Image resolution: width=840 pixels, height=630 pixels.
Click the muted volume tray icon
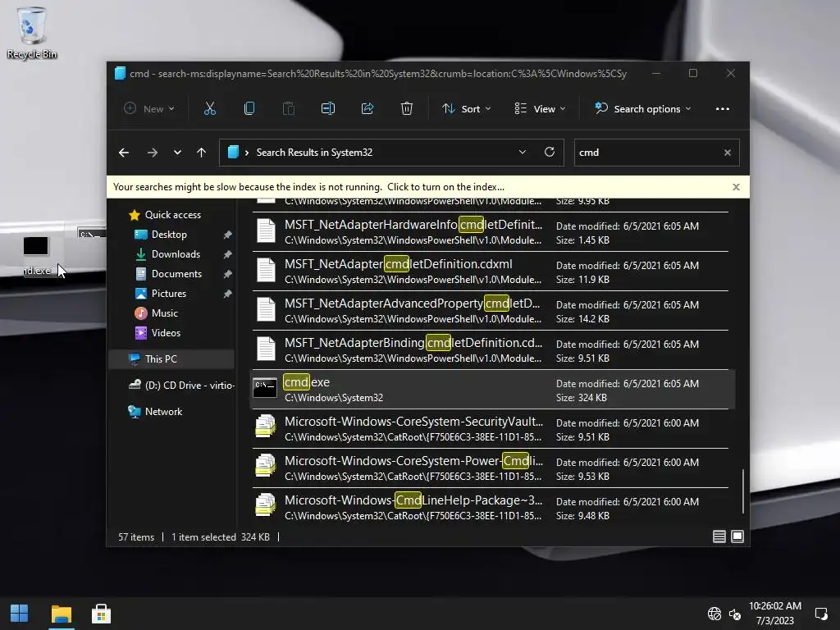(735, 614)
